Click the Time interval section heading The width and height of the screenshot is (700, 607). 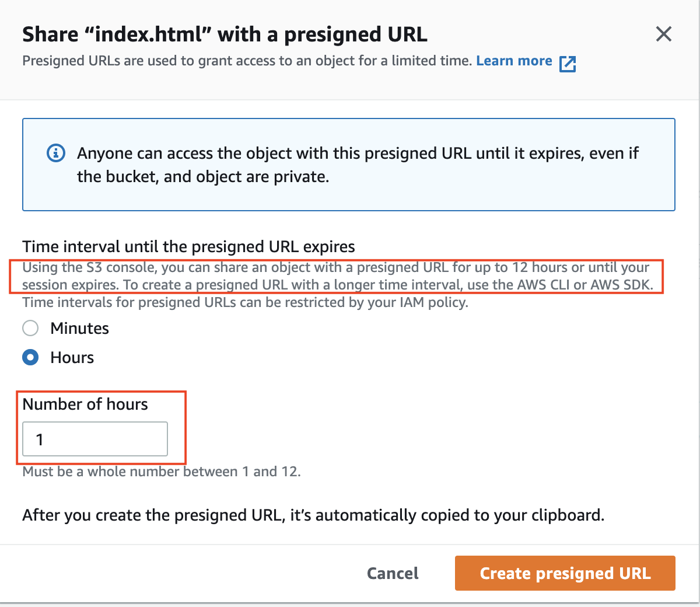pyautogui.click(x=188, y=246)
